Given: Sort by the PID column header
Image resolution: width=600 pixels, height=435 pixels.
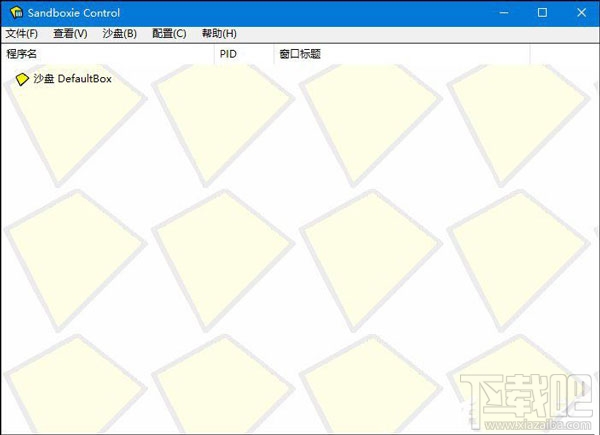Looking at the screenshot, I should pyautogui.click(x=244, y=54).
